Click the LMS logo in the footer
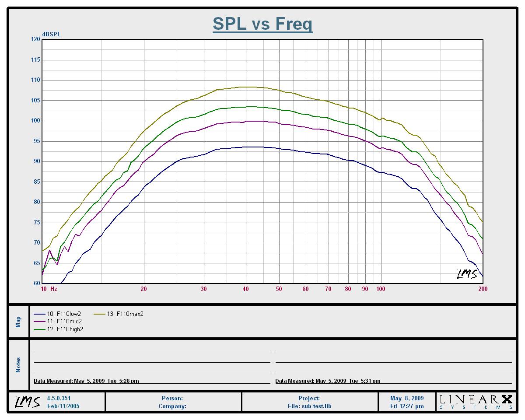 tap(28, 402)
